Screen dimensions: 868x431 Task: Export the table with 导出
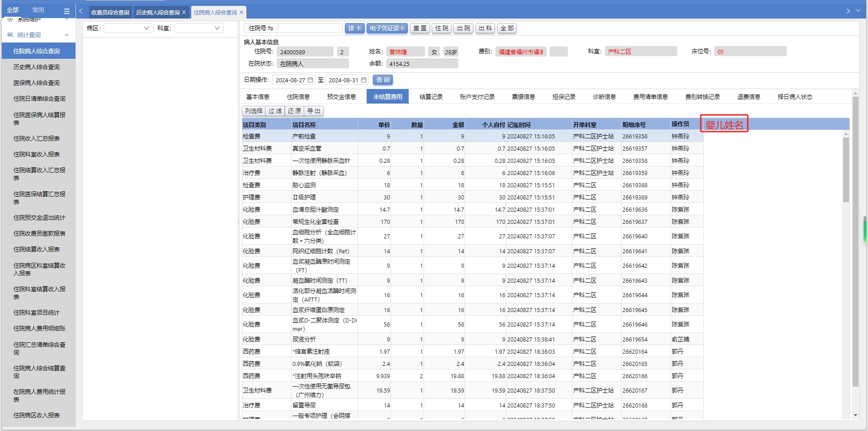point(314,111)
